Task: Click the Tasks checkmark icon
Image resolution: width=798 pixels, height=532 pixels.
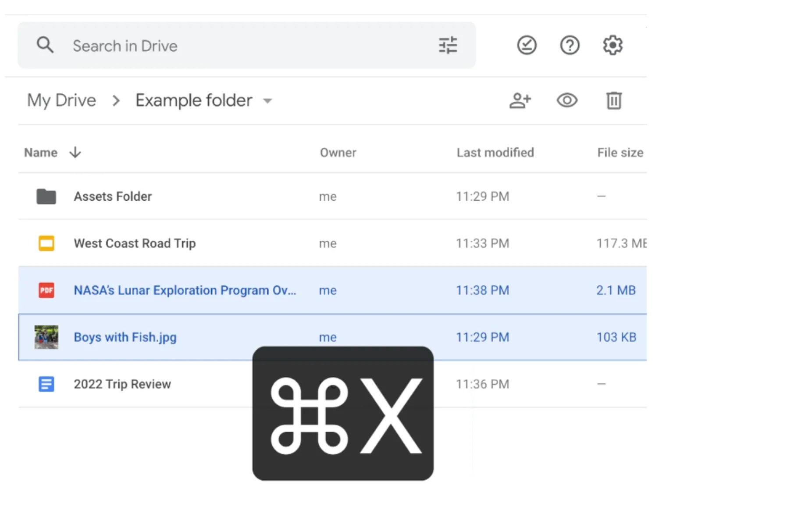Action: pyautogui.click(x=526, y=45)
